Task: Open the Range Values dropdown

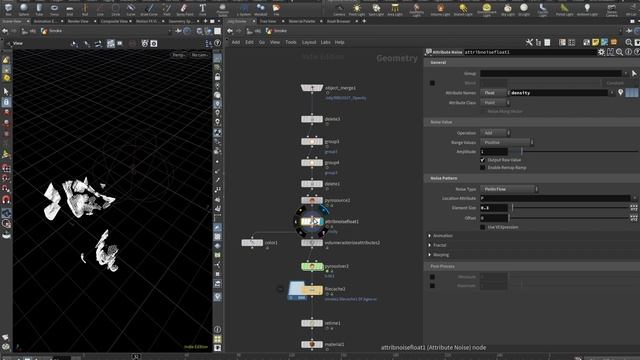Action: pyautogui.click(x=507, y=142)
